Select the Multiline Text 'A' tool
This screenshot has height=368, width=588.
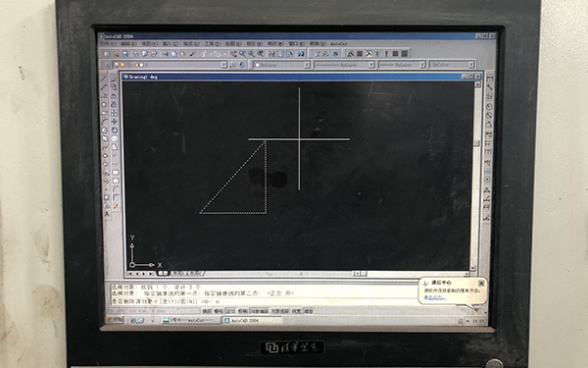coord(107,214)
